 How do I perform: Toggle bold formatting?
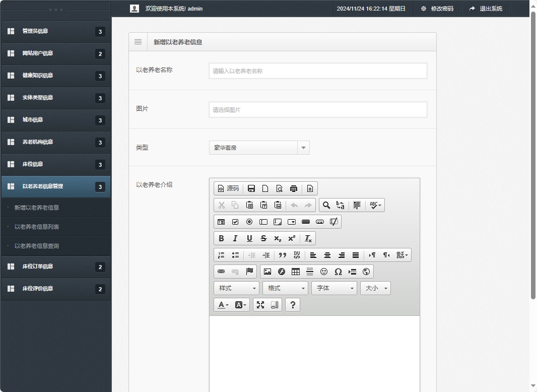221,238
